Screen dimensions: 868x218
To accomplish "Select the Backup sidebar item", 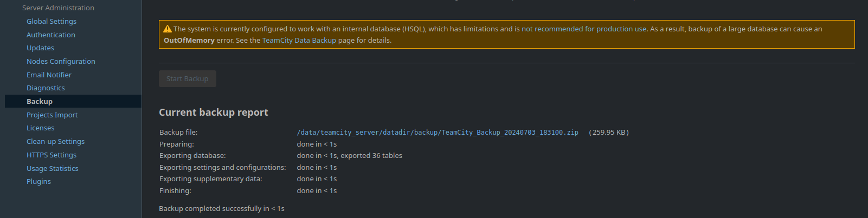I will click(x=73, y=101).
